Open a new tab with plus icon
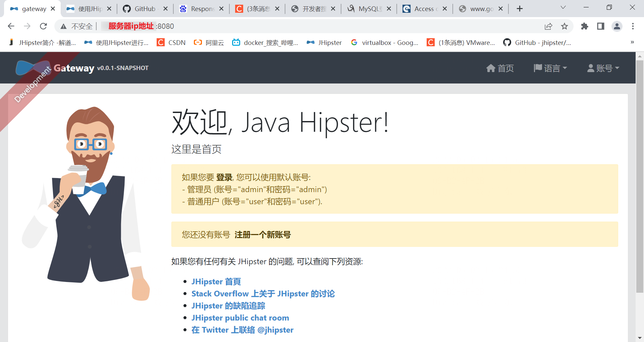This screenshot has height=342, width=644. pos(520,9)
